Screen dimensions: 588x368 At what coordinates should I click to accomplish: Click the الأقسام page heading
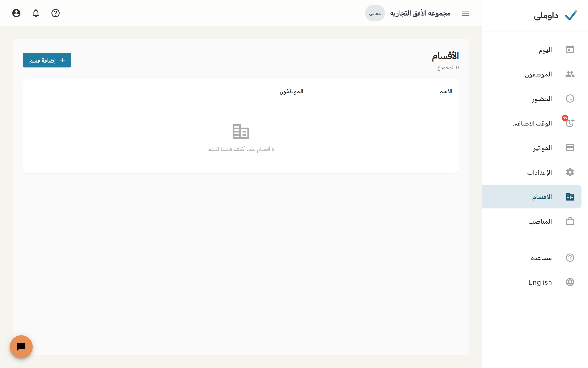[x=445, y=56]
